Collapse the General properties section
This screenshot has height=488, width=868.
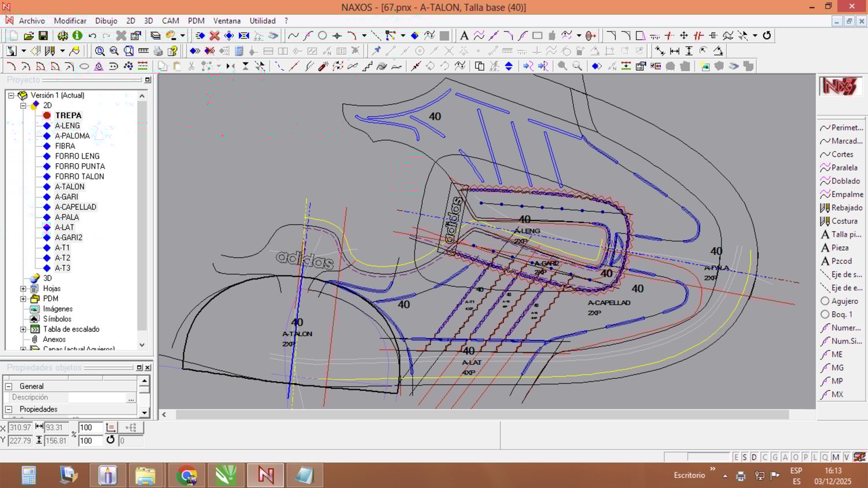[x=9, y=386]
